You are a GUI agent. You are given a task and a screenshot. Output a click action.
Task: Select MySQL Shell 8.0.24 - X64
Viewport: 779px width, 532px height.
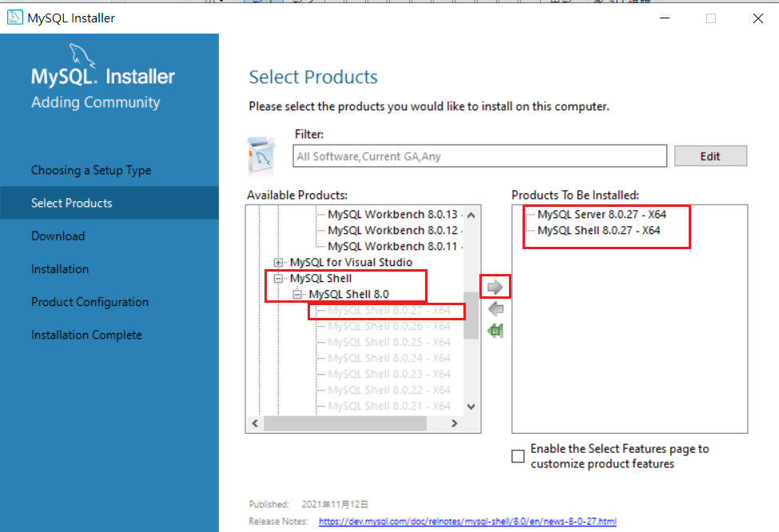(x=389, y=358)
